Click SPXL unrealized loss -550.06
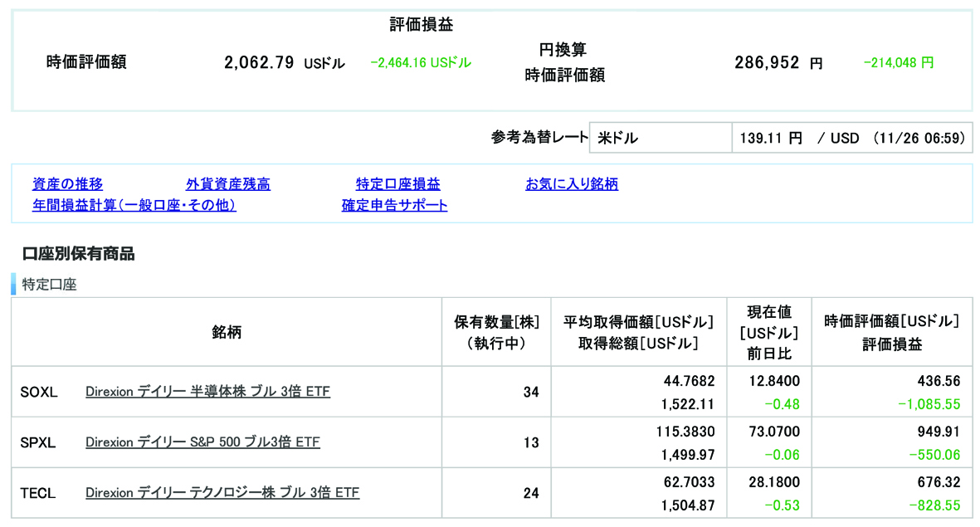Image resolution: width=980 pixels, height=527 pixels. click(x=934, y=455)
